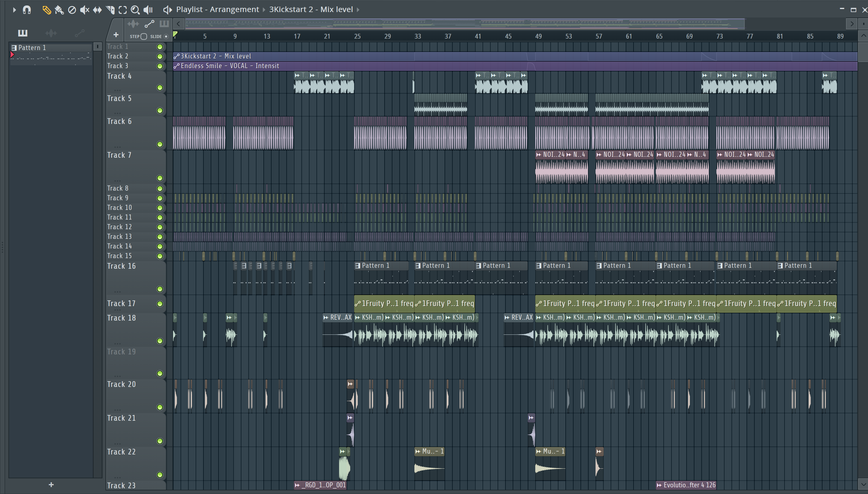Open the _RGD_1..OP_001 clip menu
Image resolution: width=868 pixels, height=494 pixels.
[x=297, y=485]
